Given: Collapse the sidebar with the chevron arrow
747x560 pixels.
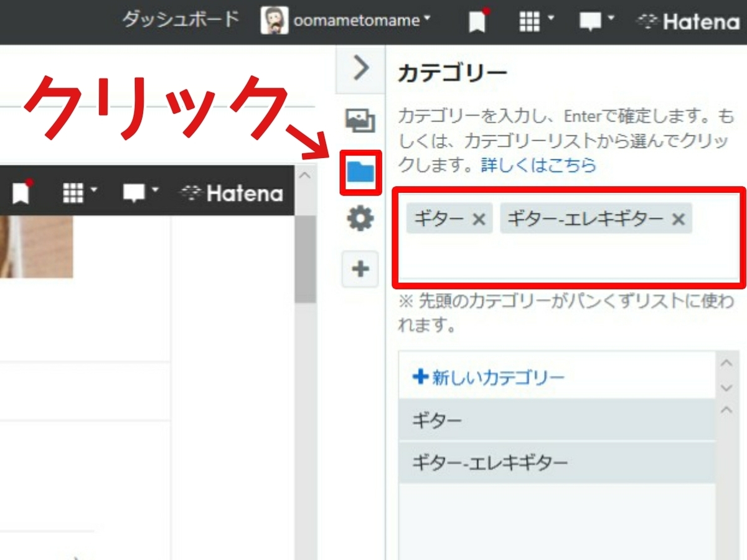Looking at the screenshot, I should coord(360,67).
